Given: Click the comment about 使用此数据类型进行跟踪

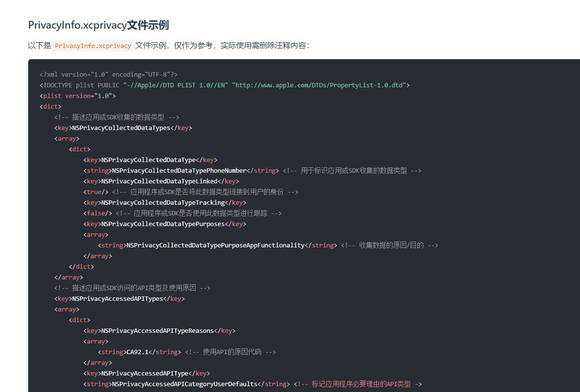Looking at the screenshot, I should pyautogui.click(x=199, y=213).
